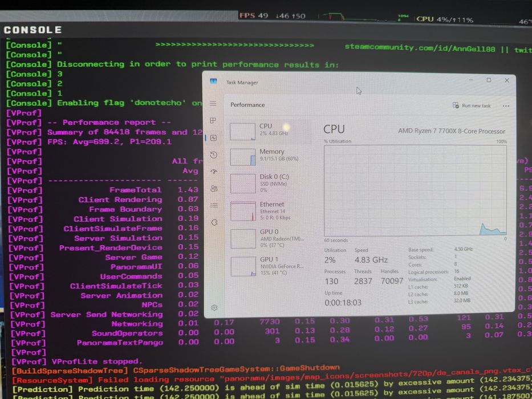Image resolution: width=532 pixels, height=399 pixels.
Task: Click the L3 cache 32.0 MB value
Action: 462,300
